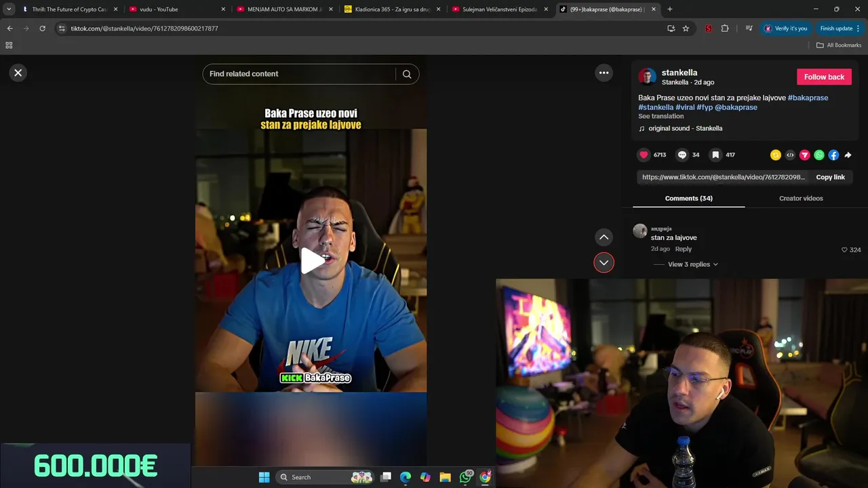Screen dimensions: 868x488
Task: Switch to Thrill: The Future of Crypto tab
Action: (70, 9)
